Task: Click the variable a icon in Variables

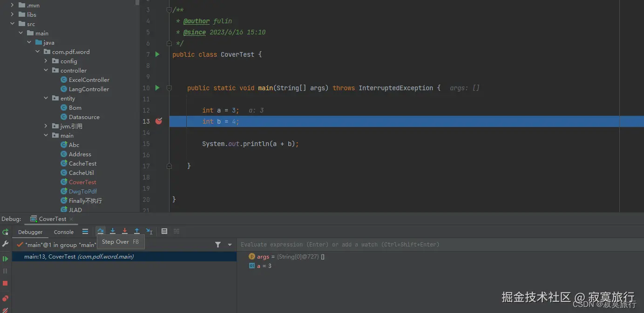Action: click(x=252, y=266)
